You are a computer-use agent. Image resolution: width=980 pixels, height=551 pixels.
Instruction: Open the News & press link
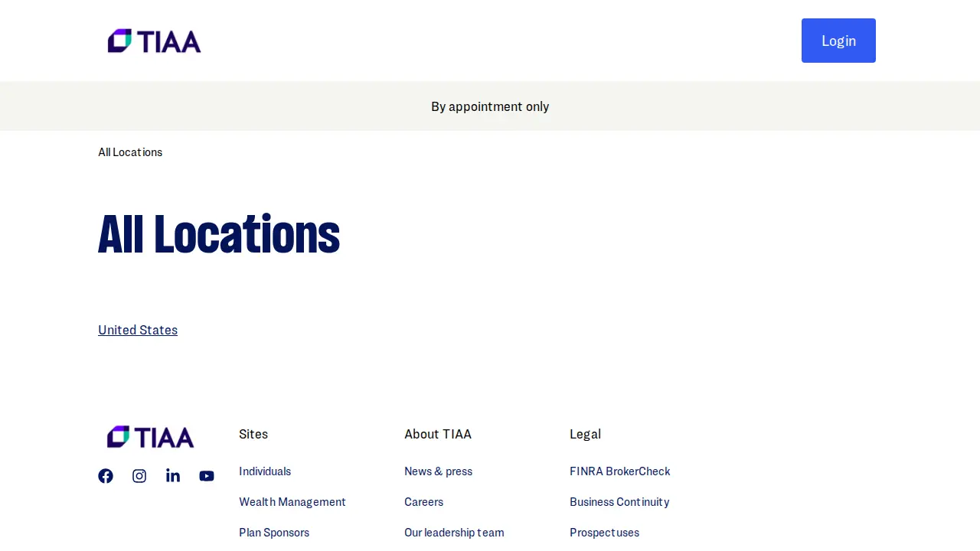438,471
